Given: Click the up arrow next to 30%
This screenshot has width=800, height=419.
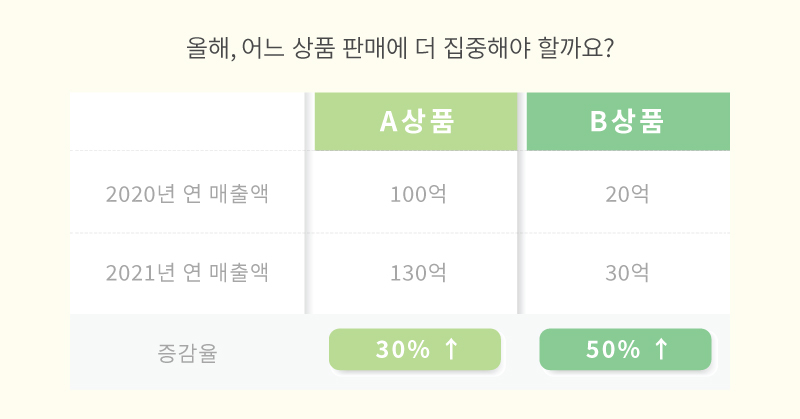Looking at the screenshot, I should 451,350.
